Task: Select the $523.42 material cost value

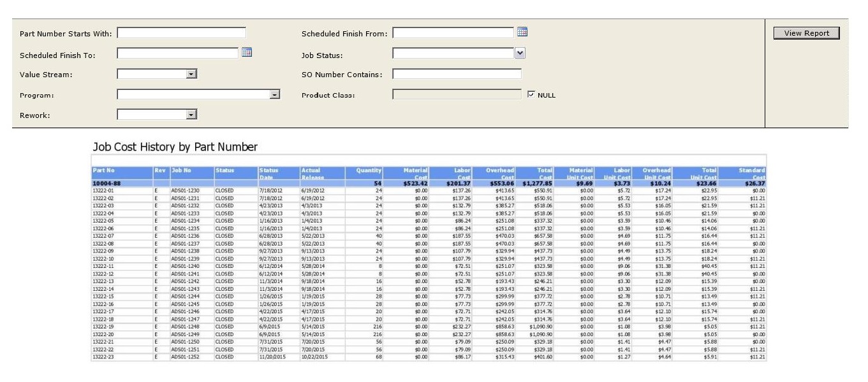Action: [x=414, y=183]
